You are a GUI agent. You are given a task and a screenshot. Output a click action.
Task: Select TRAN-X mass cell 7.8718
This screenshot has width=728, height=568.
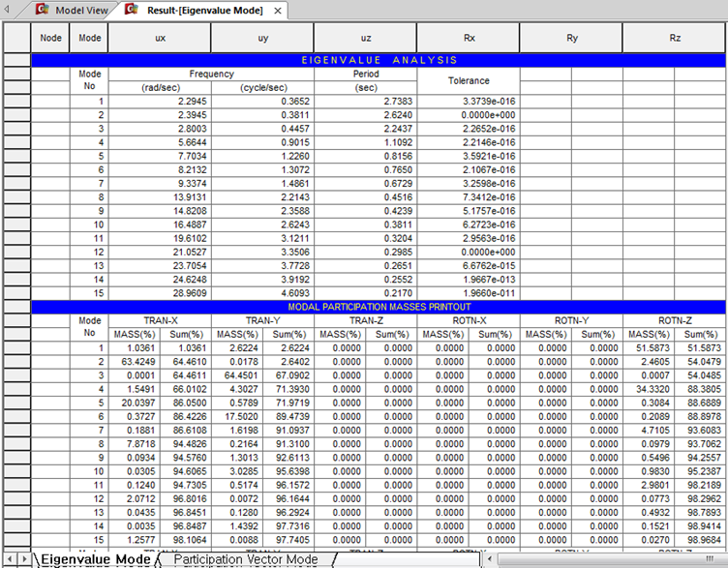click(135, 443)
